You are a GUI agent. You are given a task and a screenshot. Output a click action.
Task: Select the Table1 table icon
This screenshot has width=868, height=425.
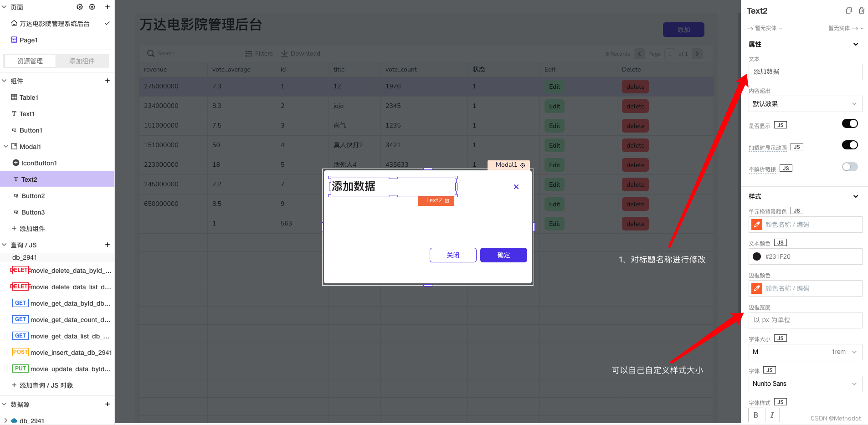(14, 97)
